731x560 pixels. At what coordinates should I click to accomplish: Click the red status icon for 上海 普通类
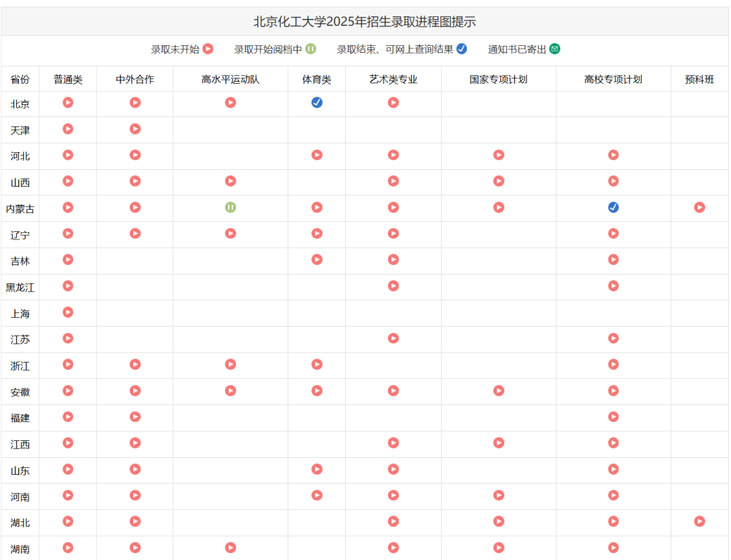click(x=68, y=312)
